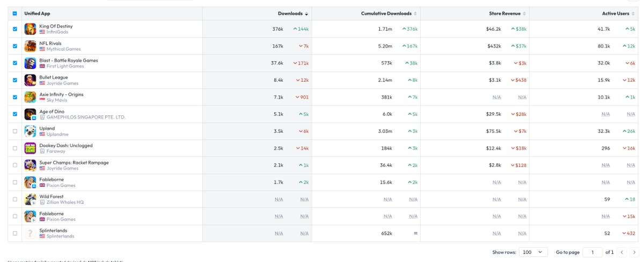Go to next page arrow
Image resolution: width=644 pixels, height=262 pixels.
point(634,252)
